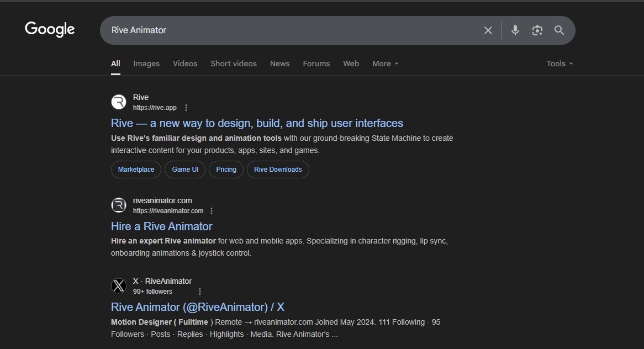Open three-dot menu beside https://riveanimator.com
644x349 pixels.
click(x=212, y=210)
